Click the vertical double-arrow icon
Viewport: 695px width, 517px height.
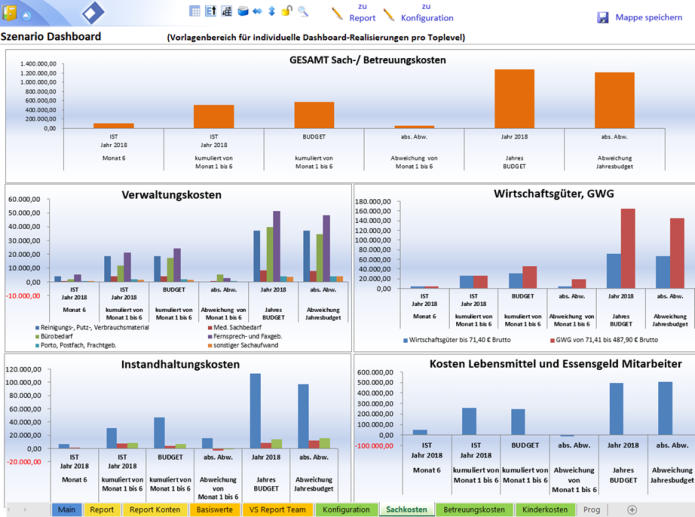pos(272,11)
